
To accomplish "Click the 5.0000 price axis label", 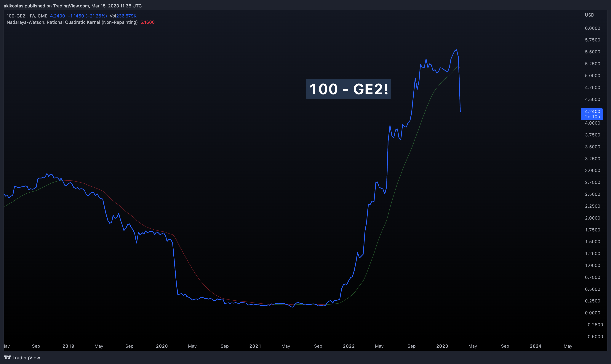I will [592, 75].
